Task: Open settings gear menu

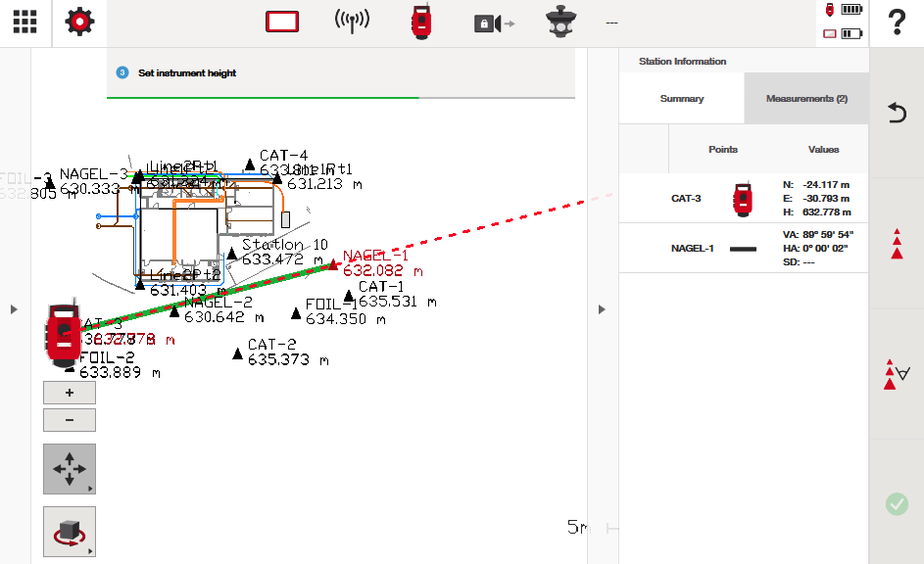Action: [x=80, y=23]
